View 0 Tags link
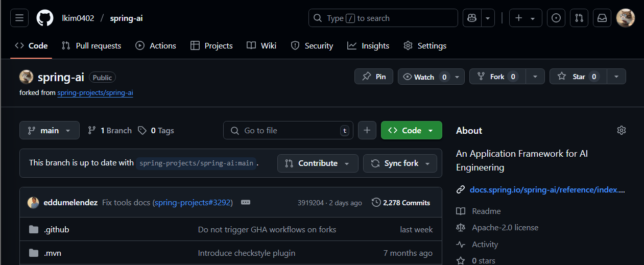The height and width of the screenshot is (265, 644). pyautogui.click(x=156, y=130)
